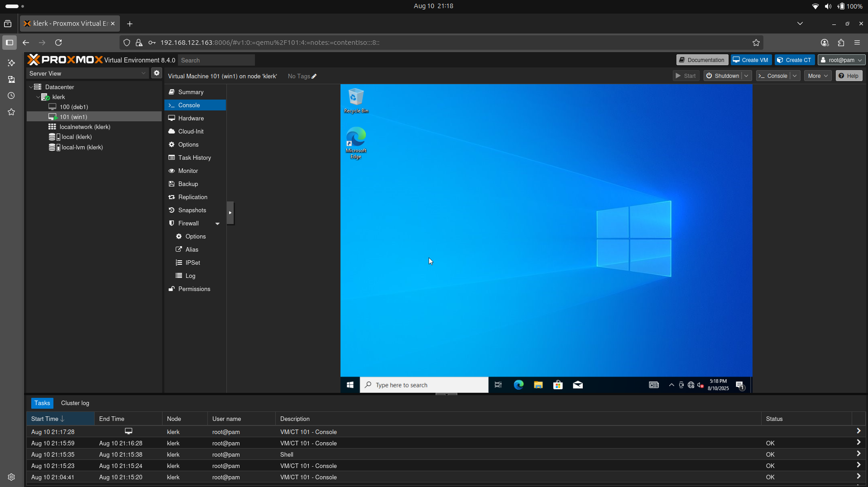Toggle the noVNC control panel handle
The width and height of the screenshot is (868, 487).
[x=230, y=213]
